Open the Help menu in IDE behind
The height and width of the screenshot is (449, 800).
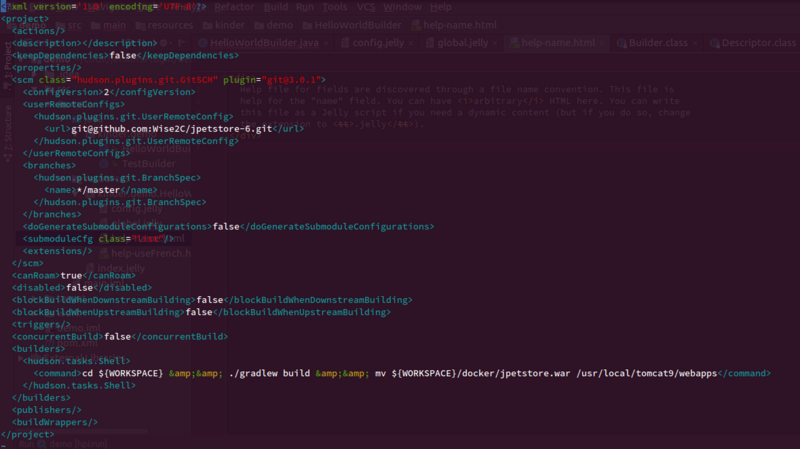[x=440, y=7]
